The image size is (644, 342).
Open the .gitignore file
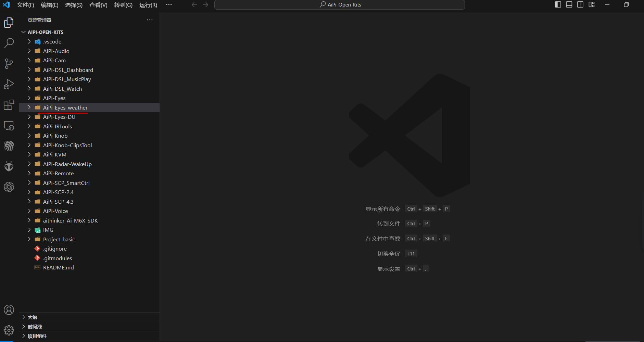click(x=89, y=249)
